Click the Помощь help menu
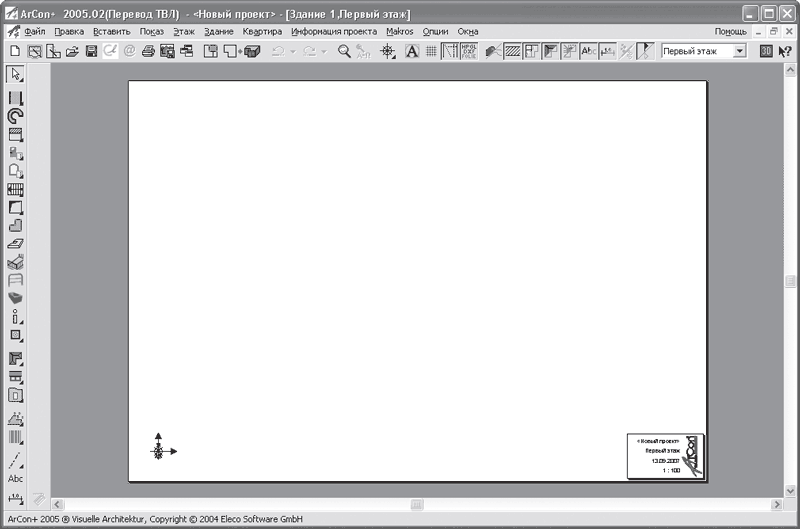Viewport: 800px width, 529px height. tap(730, 31)
